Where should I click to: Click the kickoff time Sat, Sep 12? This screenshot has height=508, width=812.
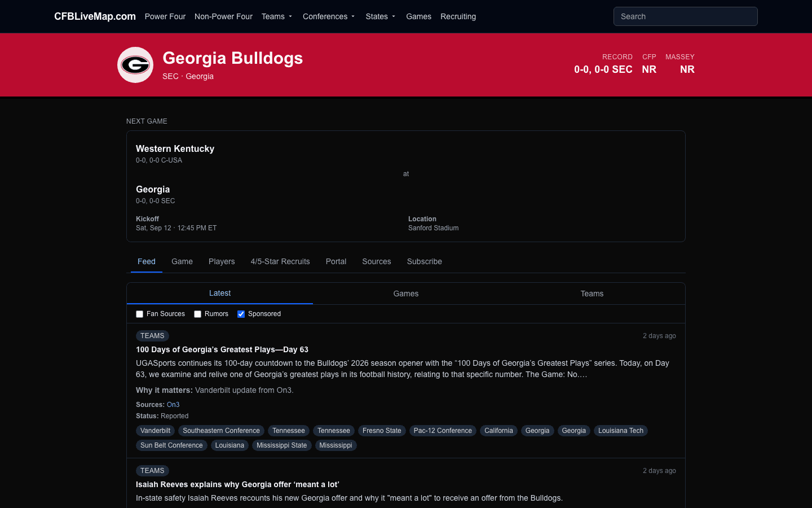[176, 228]
